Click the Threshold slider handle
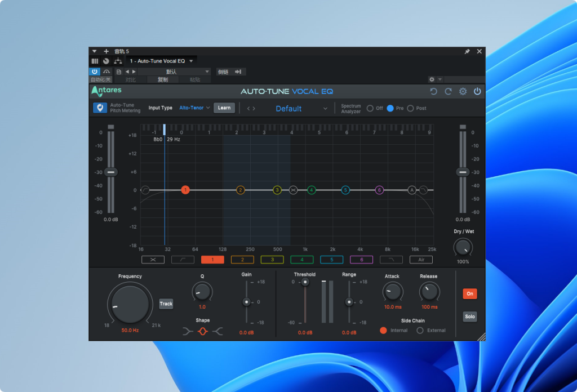The width and height of the screenshot is (577, 392). click(305, 282)
